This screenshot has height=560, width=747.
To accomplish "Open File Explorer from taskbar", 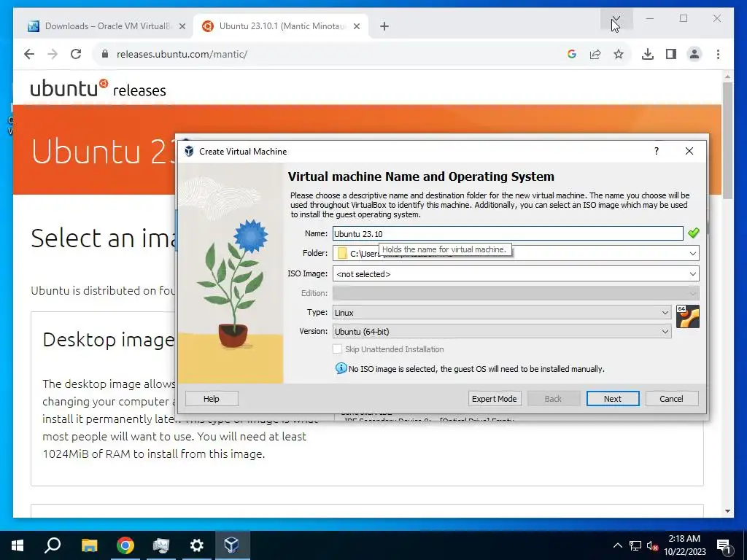I will pyautogui.click(x=89, y=545).
